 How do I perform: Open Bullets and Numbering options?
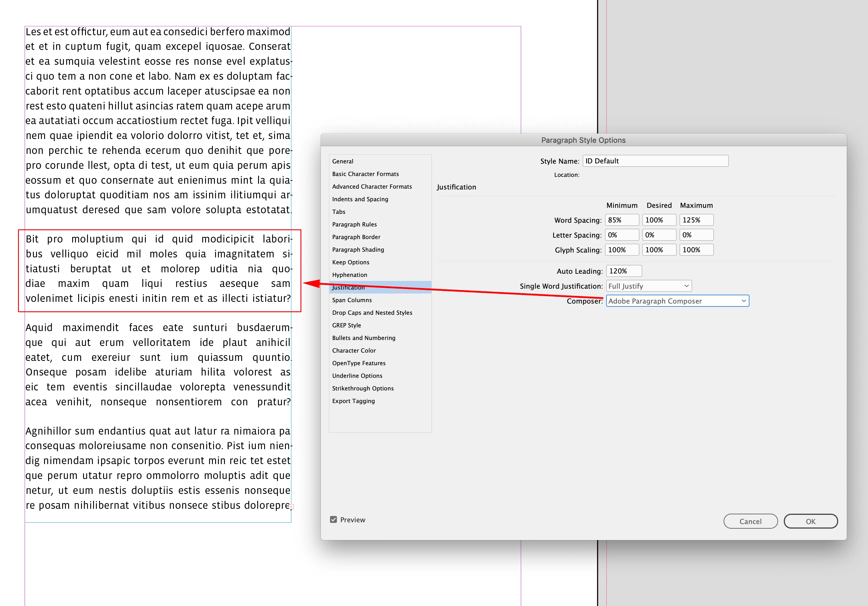point(364,338)
